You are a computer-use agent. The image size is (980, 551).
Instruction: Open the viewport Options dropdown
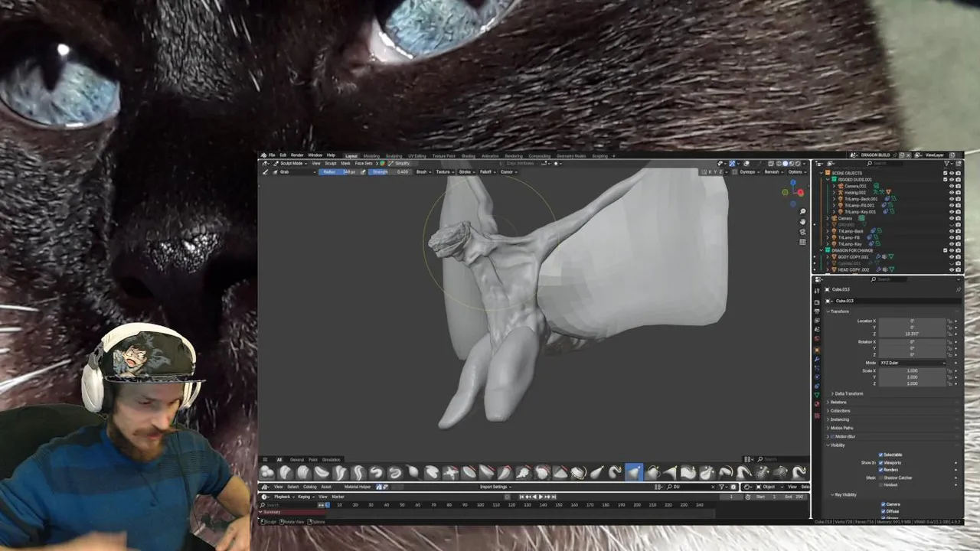tap(797, 171)
